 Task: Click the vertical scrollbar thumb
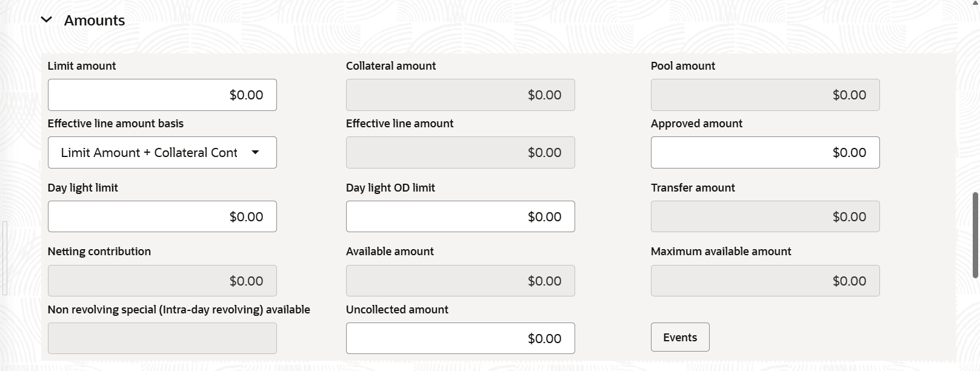975,235
